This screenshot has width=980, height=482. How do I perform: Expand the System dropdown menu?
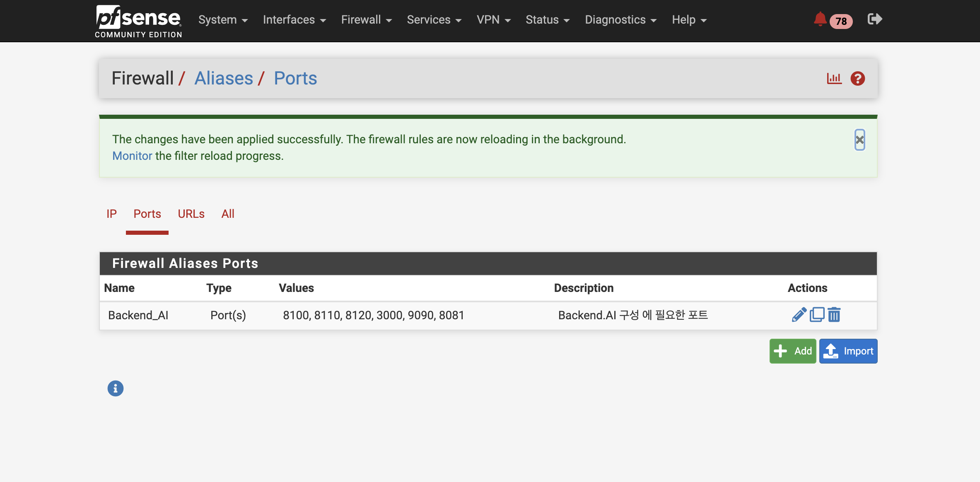[x=223, y=20]
